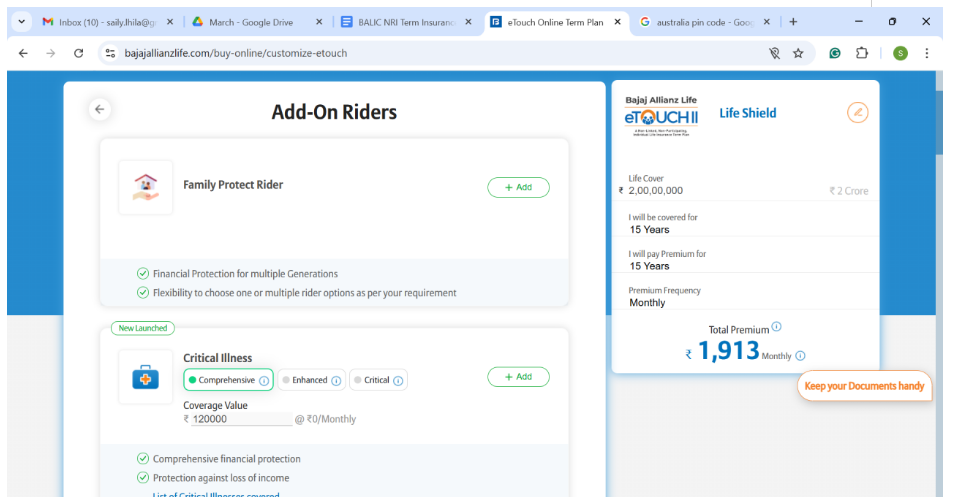
Task: Open the Extensions puzzle icon
Action: pos(861,53)
